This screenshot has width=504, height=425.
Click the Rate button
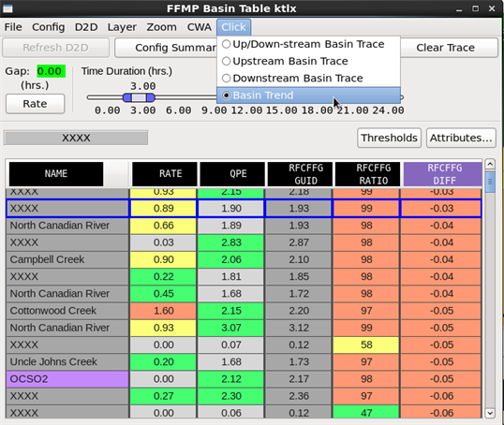coord(35,104)
